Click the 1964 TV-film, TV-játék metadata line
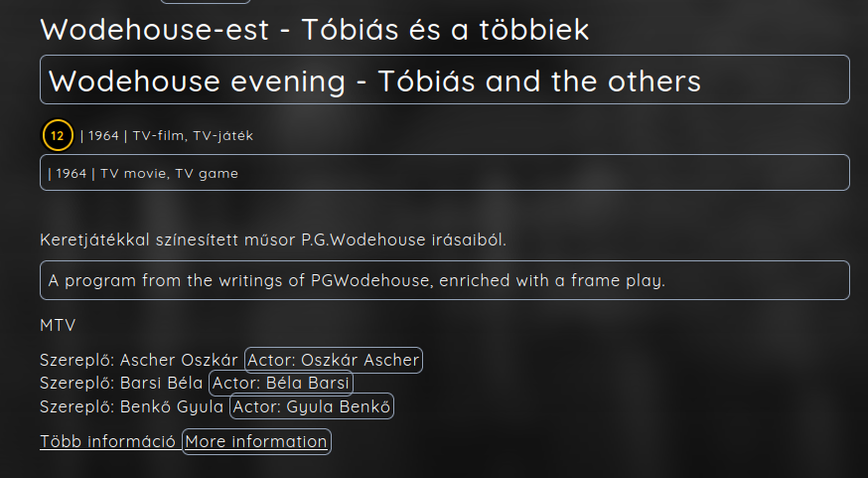This screenshot has width=868, height=478. click(x=167, y=136)
